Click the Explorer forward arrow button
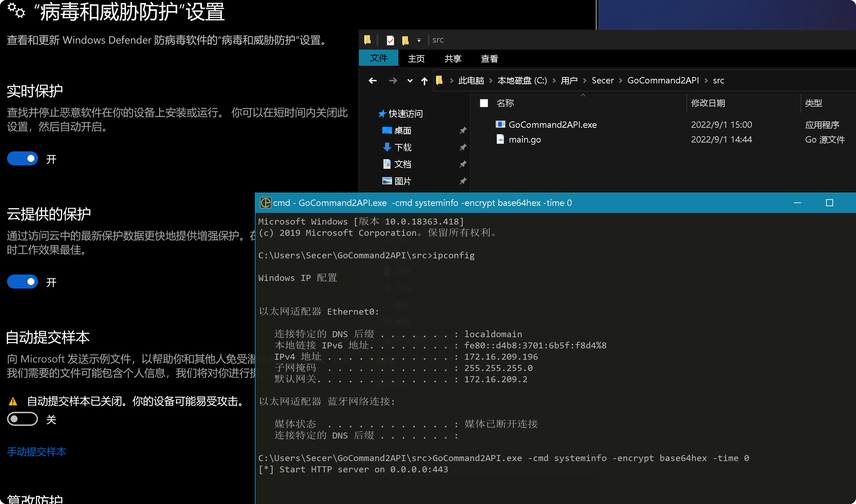856x504 pixels. click(x=393, y=81)
